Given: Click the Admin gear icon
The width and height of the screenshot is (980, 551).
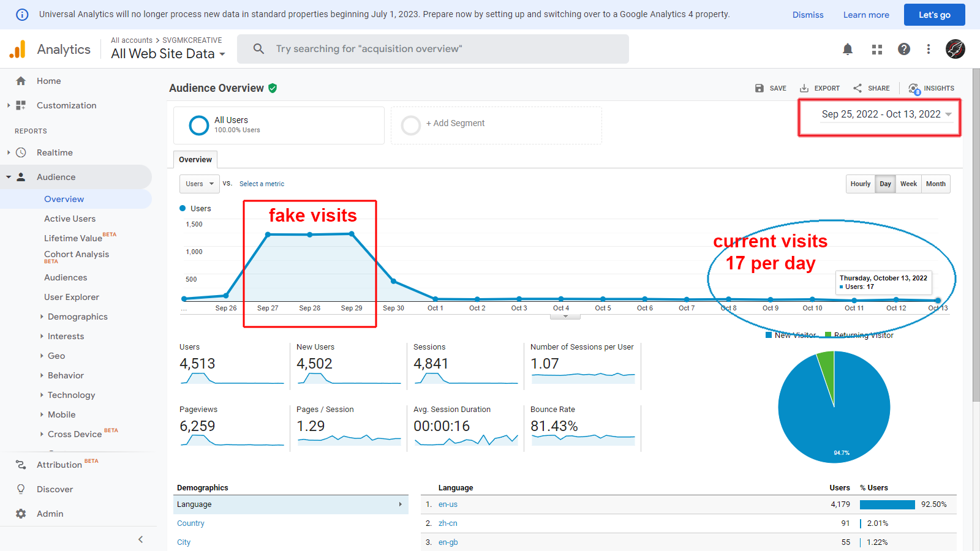Looking at the screenshot, I should coord(21,514).
